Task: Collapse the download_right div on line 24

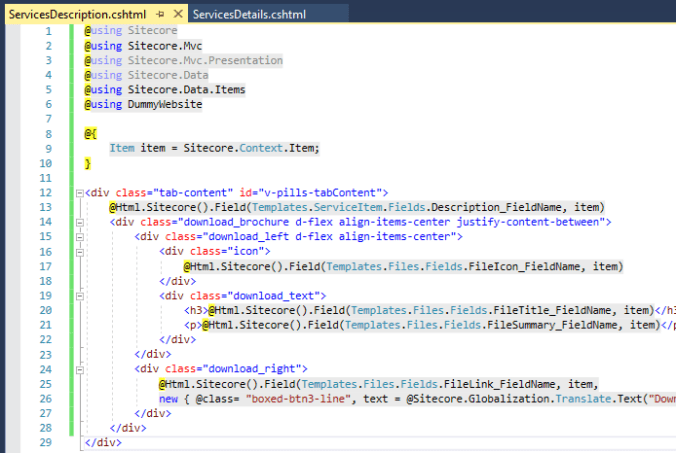Action: [129, 370]
